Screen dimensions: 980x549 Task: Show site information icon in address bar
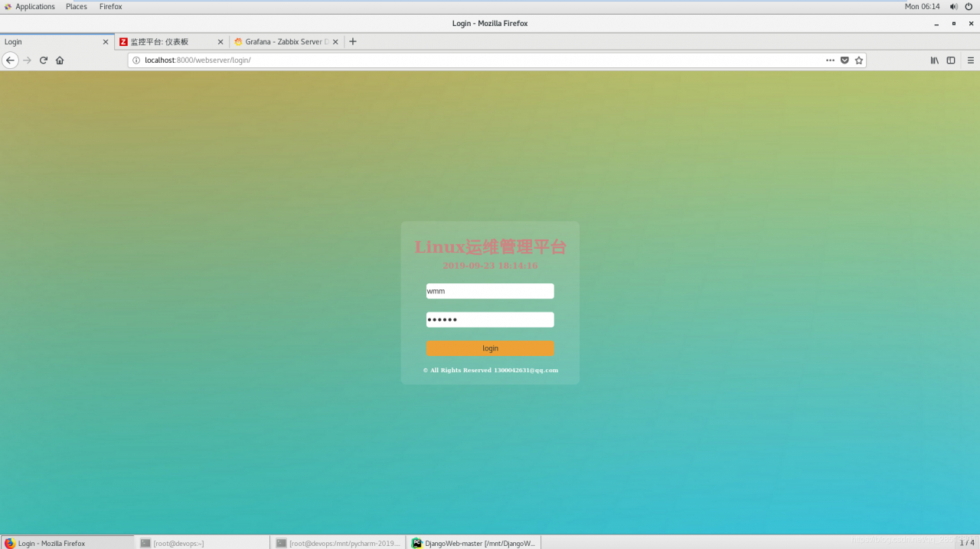tap(136, 60)
